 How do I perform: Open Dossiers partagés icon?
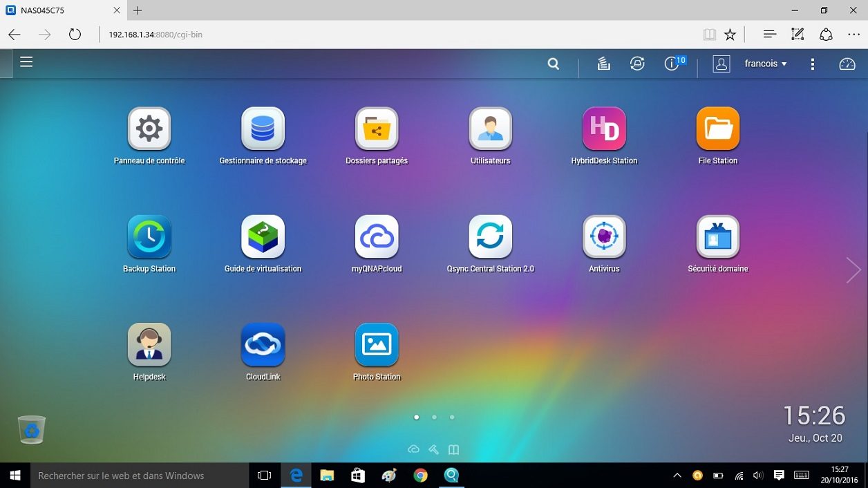tap(377, 129)
